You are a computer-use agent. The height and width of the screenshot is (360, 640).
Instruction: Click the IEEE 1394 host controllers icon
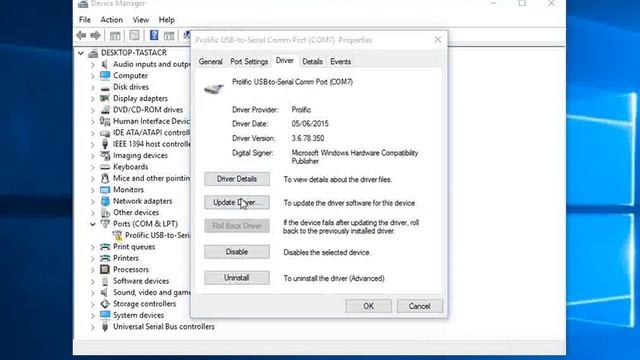(105, 144)
